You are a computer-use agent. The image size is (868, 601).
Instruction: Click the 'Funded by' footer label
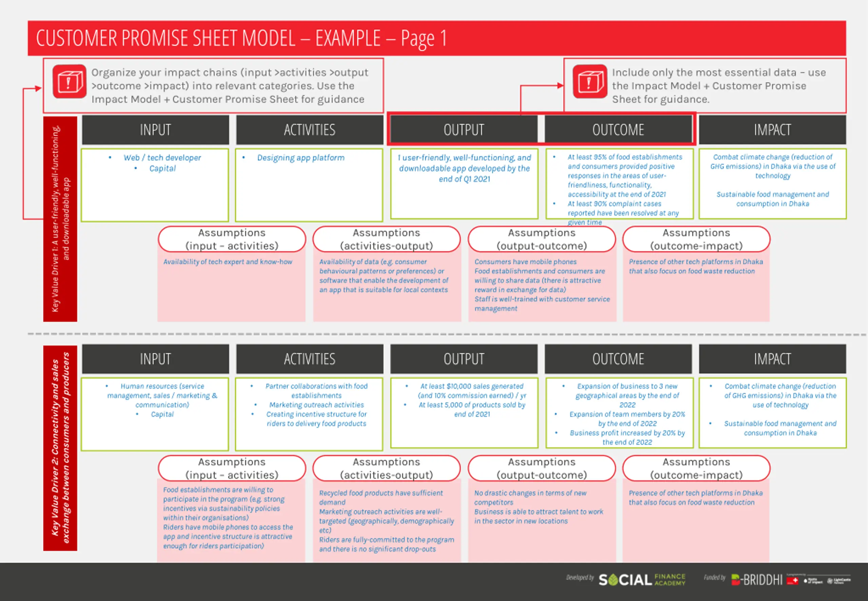pos(714,577)
